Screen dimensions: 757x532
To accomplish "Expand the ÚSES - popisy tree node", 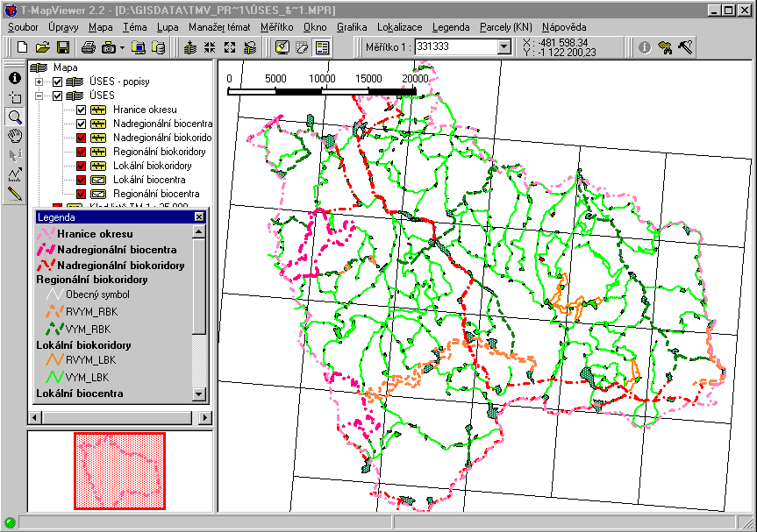I will [x=39, y=82].
